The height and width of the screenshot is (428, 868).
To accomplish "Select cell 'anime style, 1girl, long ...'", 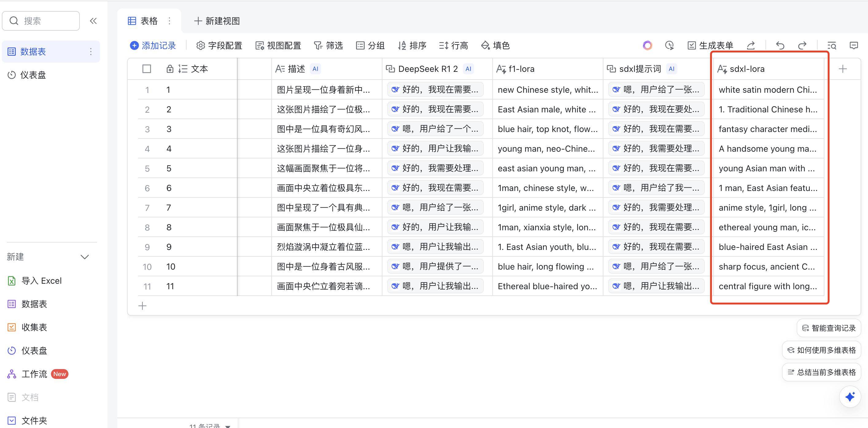I will (769, 208).
